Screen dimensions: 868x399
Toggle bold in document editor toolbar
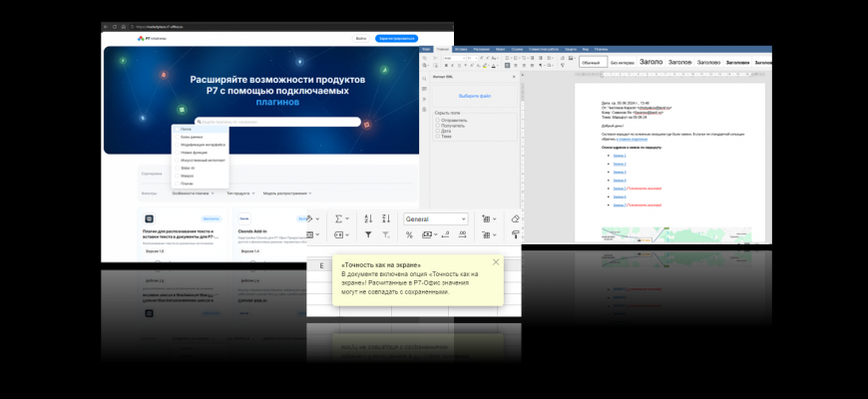[446, 65]
